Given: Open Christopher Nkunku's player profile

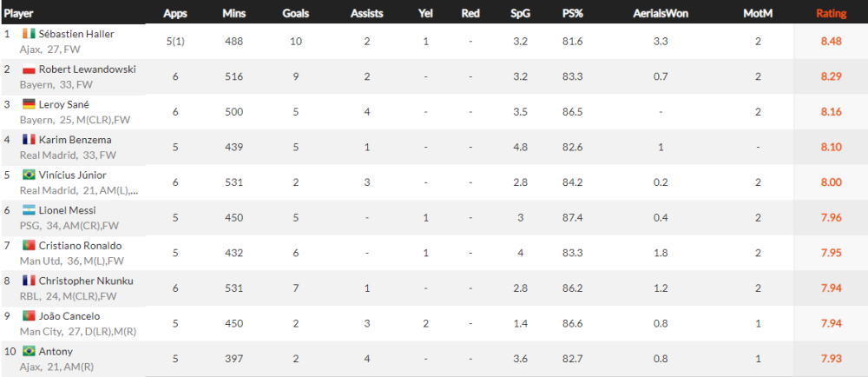Looking at the screenshot, I should (x=86, y=281).
